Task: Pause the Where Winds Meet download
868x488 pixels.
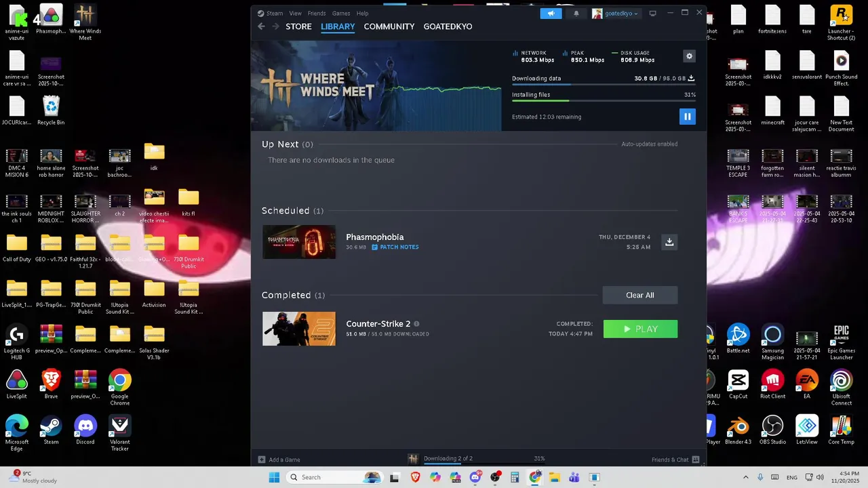Action: point(687,117)
